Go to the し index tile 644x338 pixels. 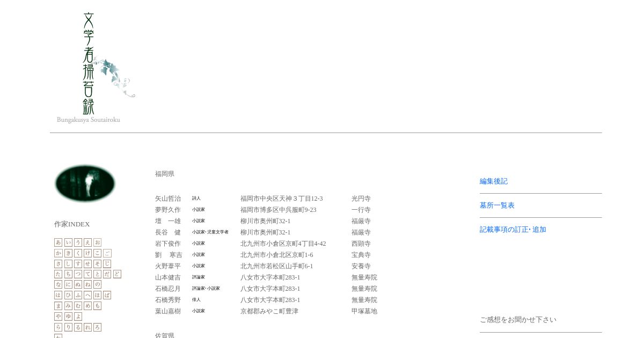[x=68, y=263]
